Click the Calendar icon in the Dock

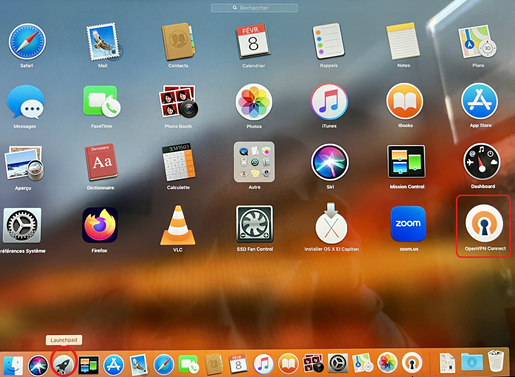tap(238, 364)
